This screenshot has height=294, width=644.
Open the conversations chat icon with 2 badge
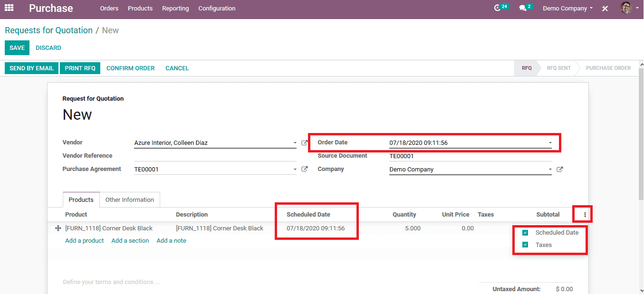525,8
